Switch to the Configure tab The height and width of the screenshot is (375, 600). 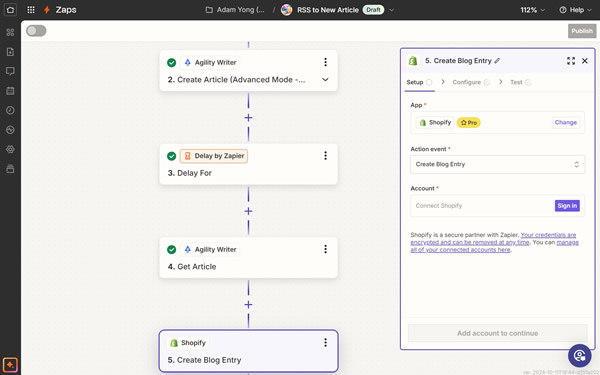[471, 82]
